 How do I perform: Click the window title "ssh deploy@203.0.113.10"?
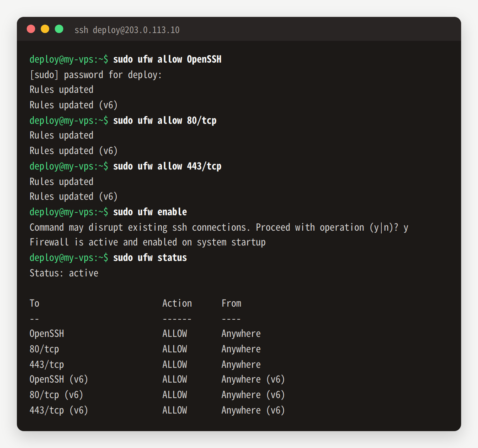click(x=127, y=30)
